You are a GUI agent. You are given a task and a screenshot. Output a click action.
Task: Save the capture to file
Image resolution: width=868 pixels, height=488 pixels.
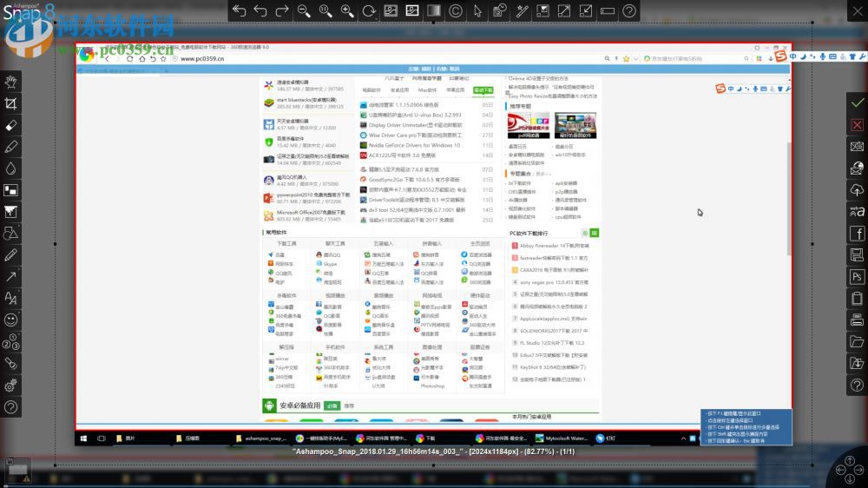[x=857, y=254]
